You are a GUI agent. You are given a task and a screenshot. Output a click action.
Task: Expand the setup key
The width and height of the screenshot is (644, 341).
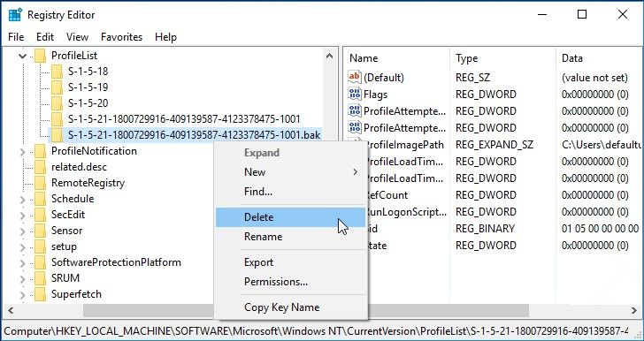tap(22, 247)
